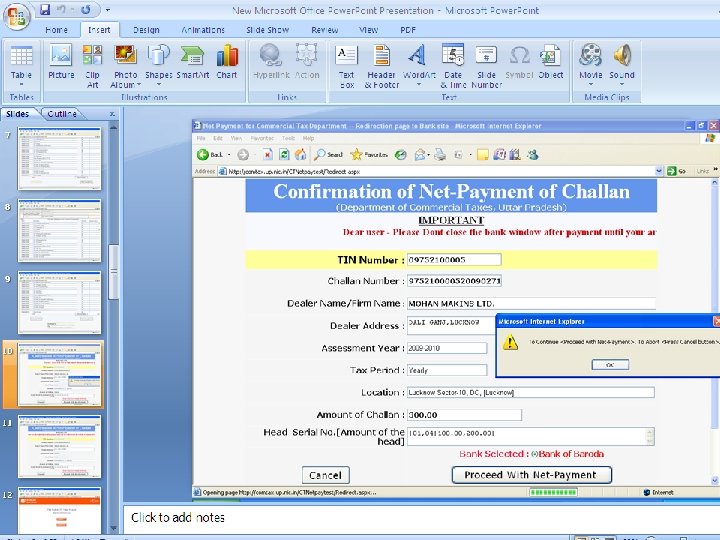Image resolution: width=720 pixels, height=540 pixels.
Task: Open the Shapes gallery
Action: coord(158,62)
